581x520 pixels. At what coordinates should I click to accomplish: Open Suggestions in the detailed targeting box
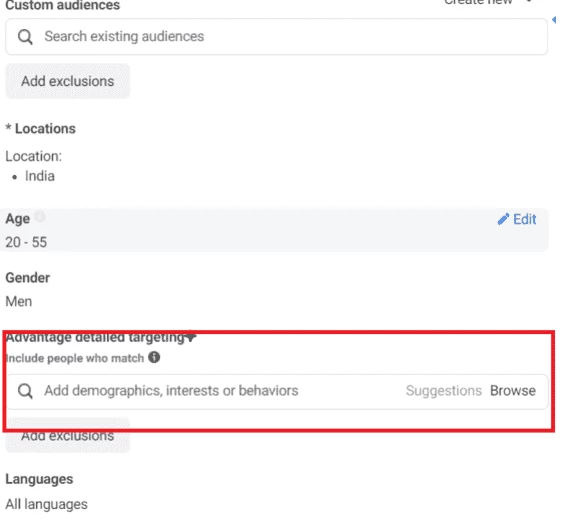[444, 391]
